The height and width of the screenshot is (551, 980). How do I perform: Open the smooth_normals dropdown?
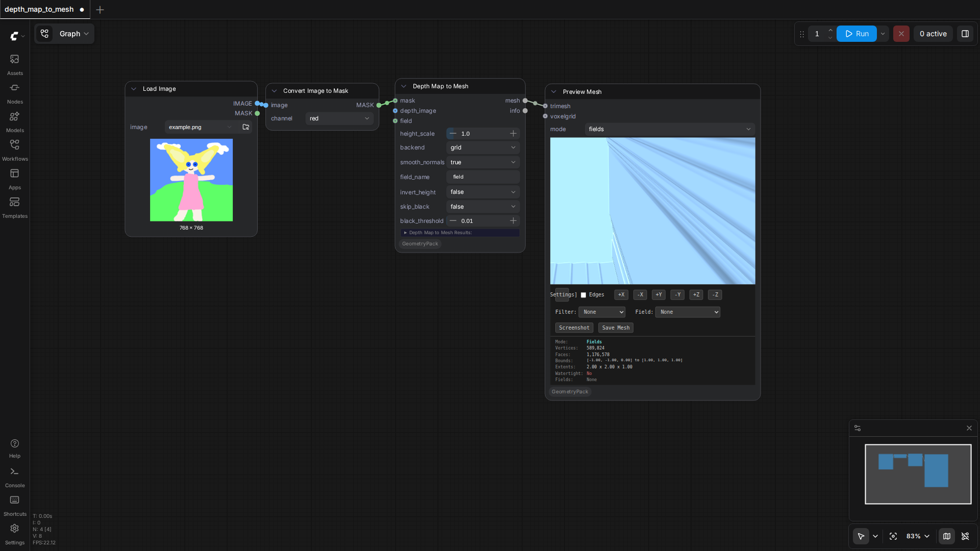point(483,162)
